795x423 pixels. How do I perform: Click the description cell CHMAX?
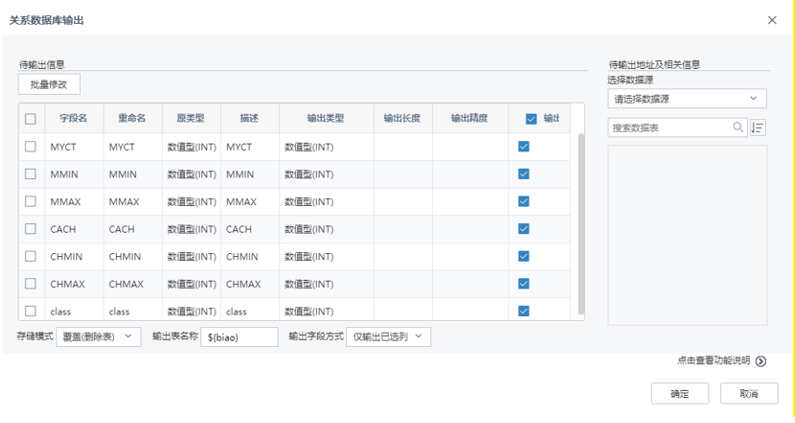tap(250, 284)
